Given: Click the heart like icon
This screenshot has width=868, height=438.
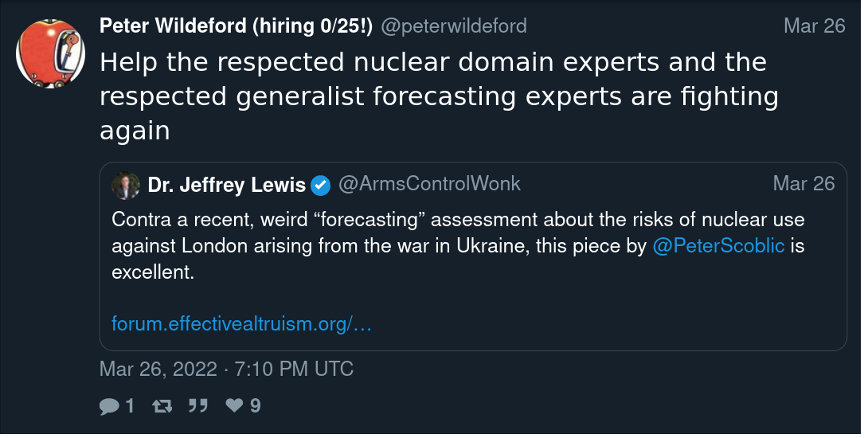Looking at the screenshot, I should [x=234, y=406].
